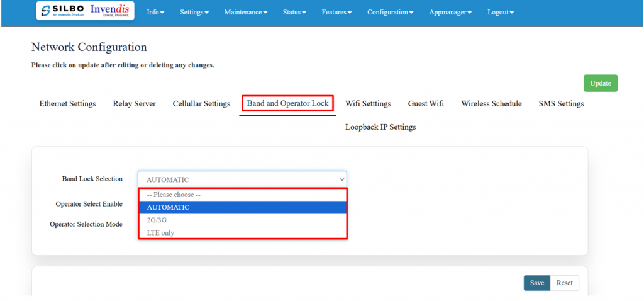Select the Wifi Settings tab
This screenshot has width=644, height=301.
[x=368, y=104]
